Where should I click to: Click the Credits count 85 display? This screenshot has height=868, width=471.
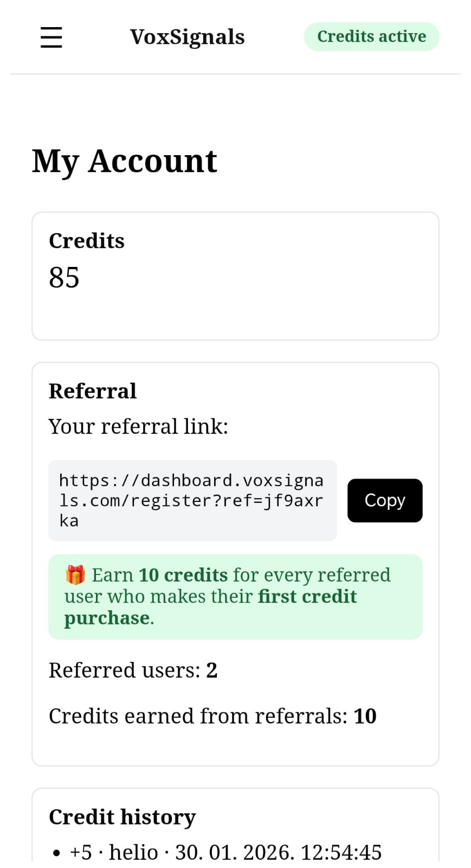click(x=63, y=277)
